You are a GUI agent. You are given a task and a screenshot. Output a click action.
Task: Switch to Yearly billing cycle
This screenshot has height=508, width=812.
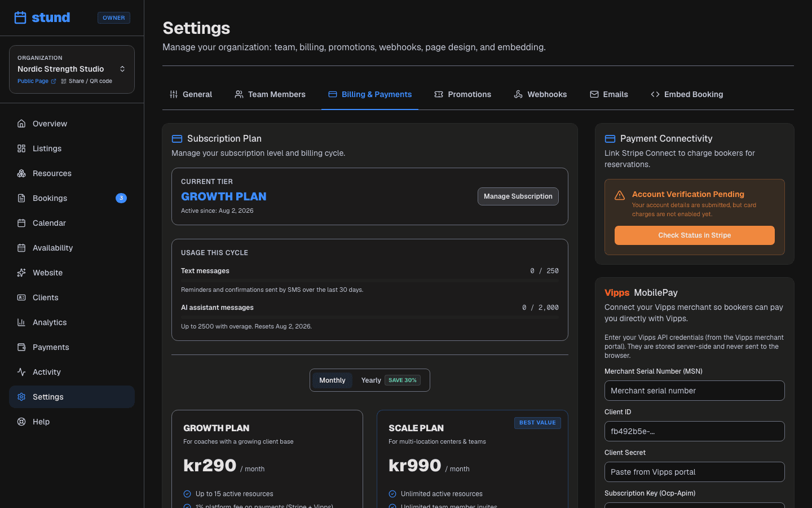click(391, 380)
